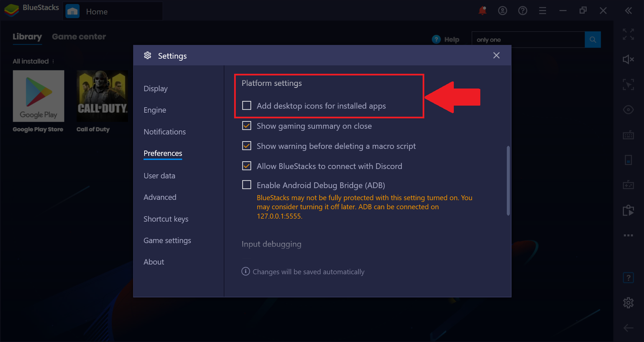Enable Android Debug Bridge (ADB) checkbox
Image resolution: width=644 pixels, height=342 pixels.
click(x=247, y=185)
